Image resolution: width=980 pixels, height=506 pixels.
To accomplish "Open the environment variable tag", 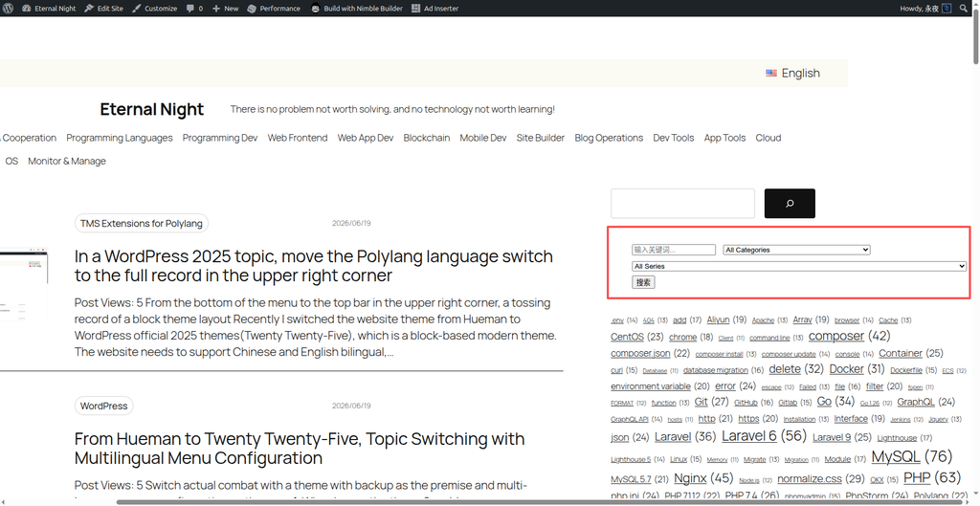I will pyautogui.click(x=651, y=386).
